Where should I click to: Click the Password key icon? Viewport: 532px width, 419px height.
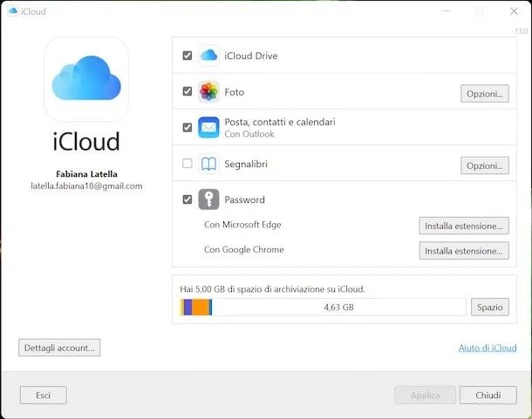pos(208,199)
